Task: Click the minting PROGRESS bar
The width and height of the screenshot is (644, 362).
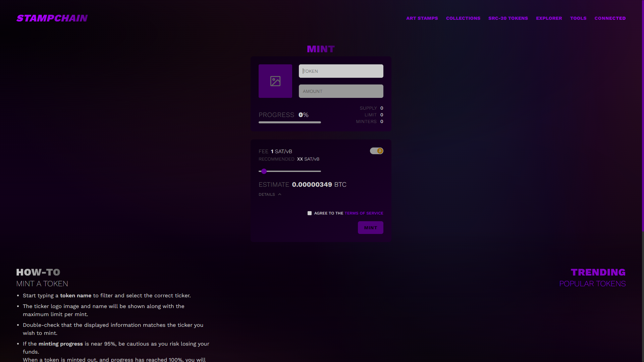Action: 289,122
